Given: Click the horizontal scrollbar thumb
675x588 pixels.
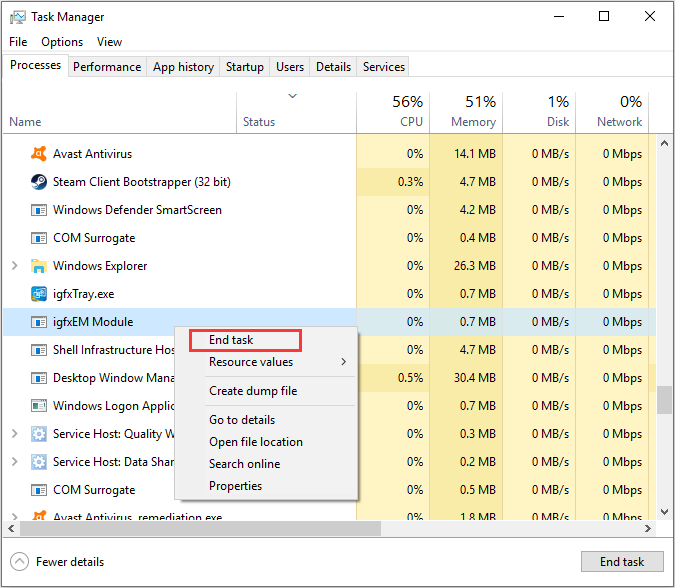Looking at the screenshot, I should coord(201,529).
